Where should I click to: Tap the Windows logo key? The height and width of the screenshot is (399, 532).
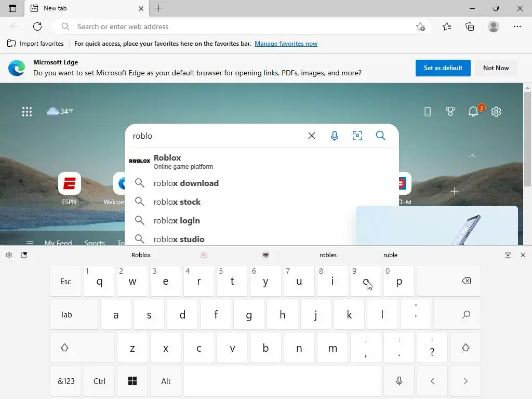132,381
